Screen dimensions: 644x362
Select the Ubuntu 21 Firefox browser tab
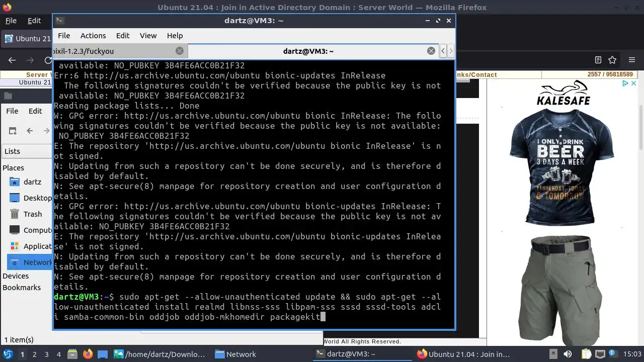tap(27, 39)
